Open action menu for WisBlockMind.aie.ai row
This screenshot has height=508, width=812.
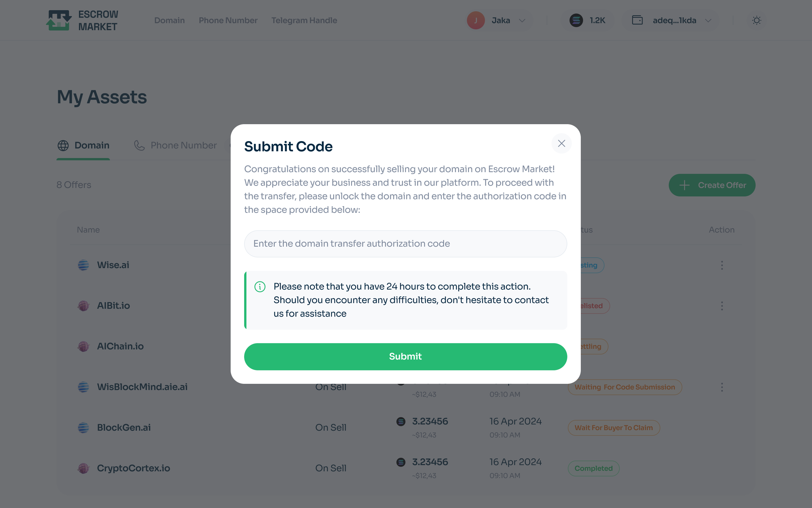click(722, 387)
